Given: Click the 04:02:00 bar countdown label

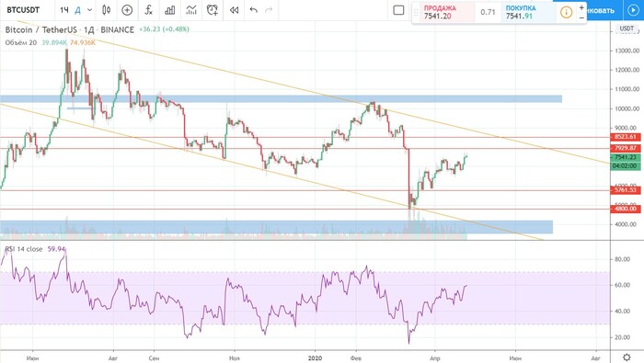Looking at the screenshot, I should point(625,166).
